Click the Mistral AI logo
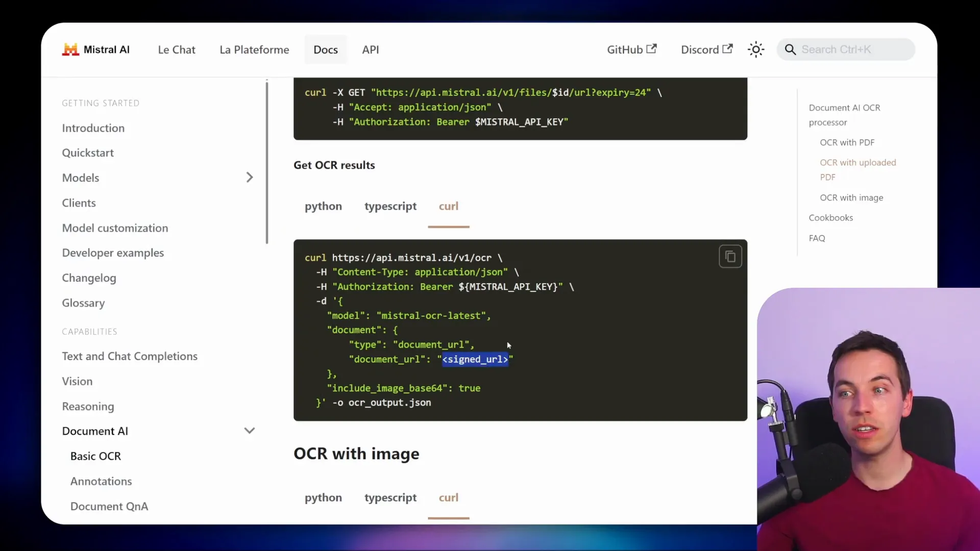This screenshot has height=551, width=980. point(96,49)
